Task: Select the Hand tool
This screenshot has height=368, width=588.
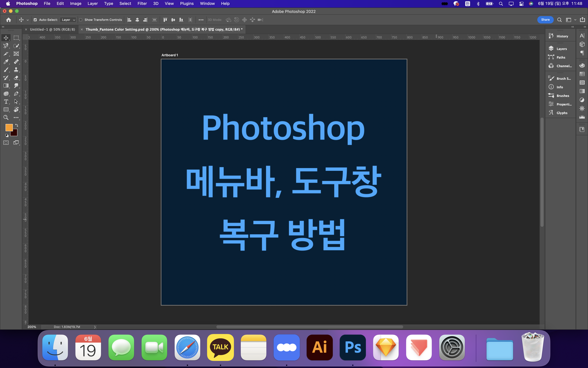Action: pos(16,109)
